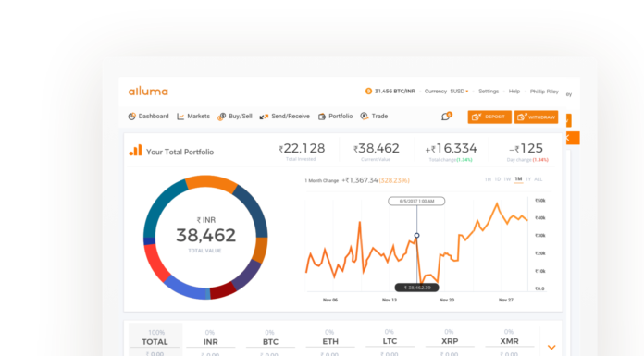Click the purple segment of donut chart

pyautogui.click(x=247, y=276)
